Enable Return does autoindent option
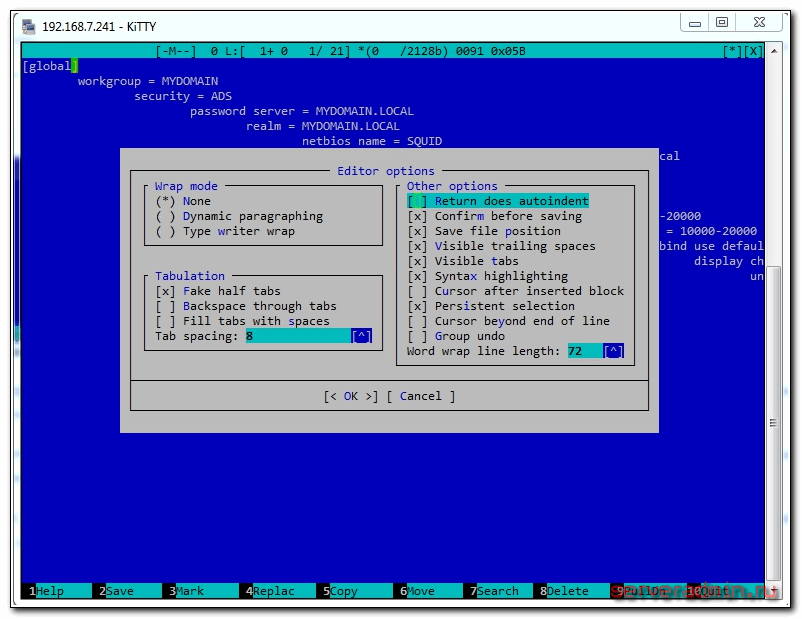The width and height of the screenshot is (802, 619). (417, 201)
